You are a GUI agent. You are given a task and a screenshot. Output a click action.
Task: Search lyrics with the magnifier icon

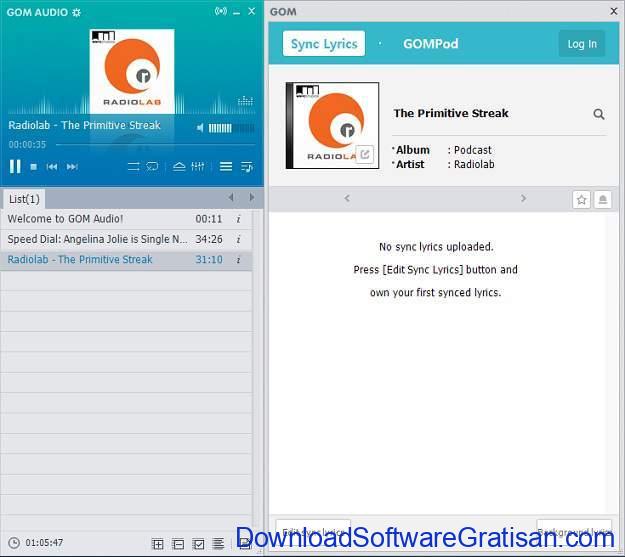599,114
